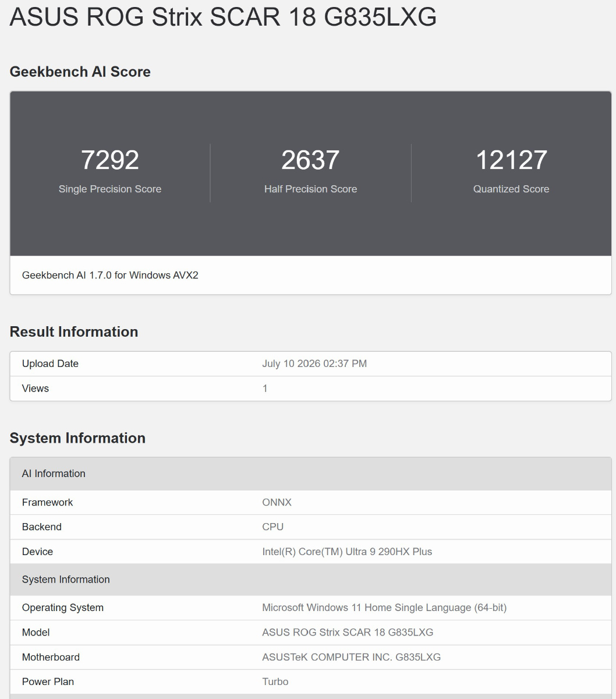Viewport: 616px width, 699px height.
Task: Click the Backend row label
Action: [42, 527]
